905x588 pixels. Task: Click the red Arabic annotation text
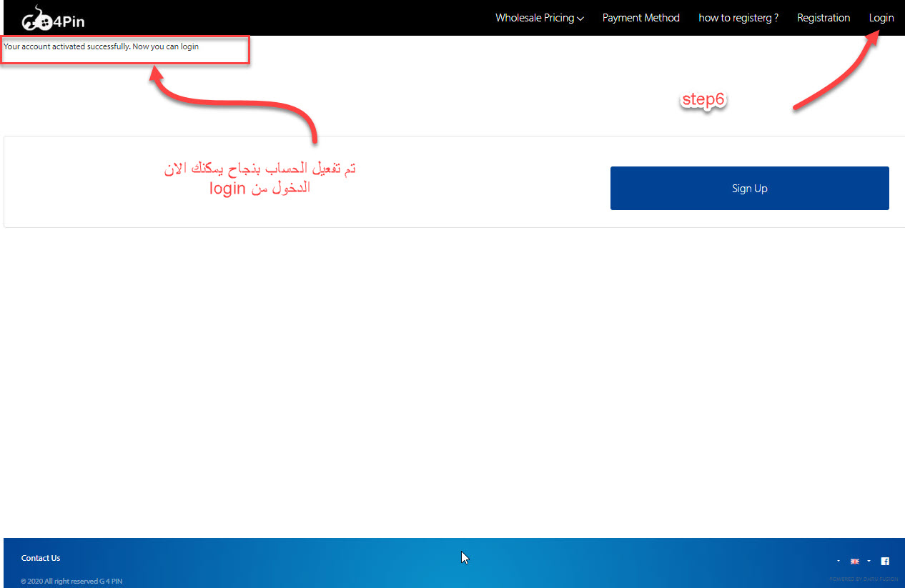pos(259,179)
